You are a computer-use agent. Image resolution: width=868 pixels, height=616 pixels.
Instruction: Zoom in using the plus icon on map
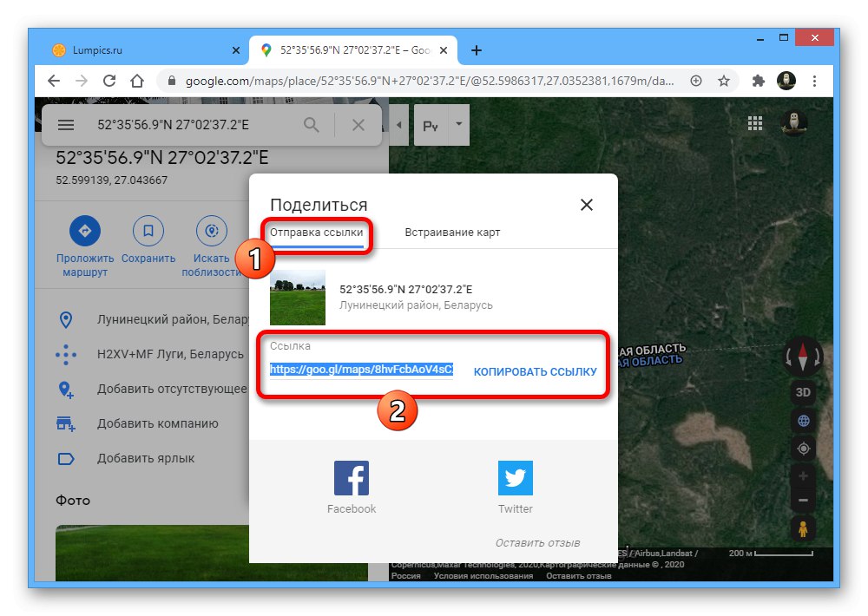[x=803, y=475]
